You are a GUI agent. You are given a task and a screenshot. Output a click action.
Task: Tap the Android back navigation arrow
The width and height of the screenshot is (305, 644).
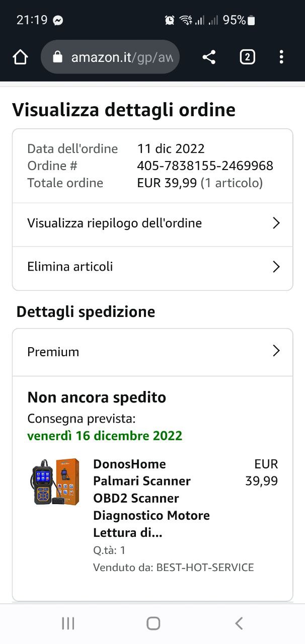pos(239,623)
